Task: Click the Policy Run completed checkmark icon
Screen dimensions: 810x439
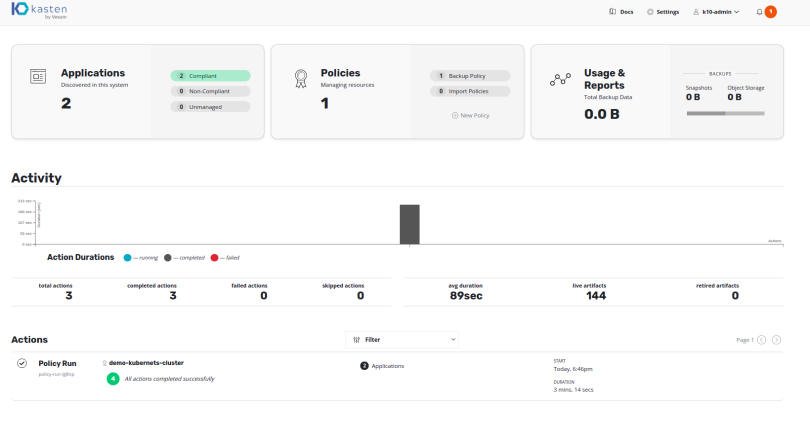Action: [x=22, y=363]
